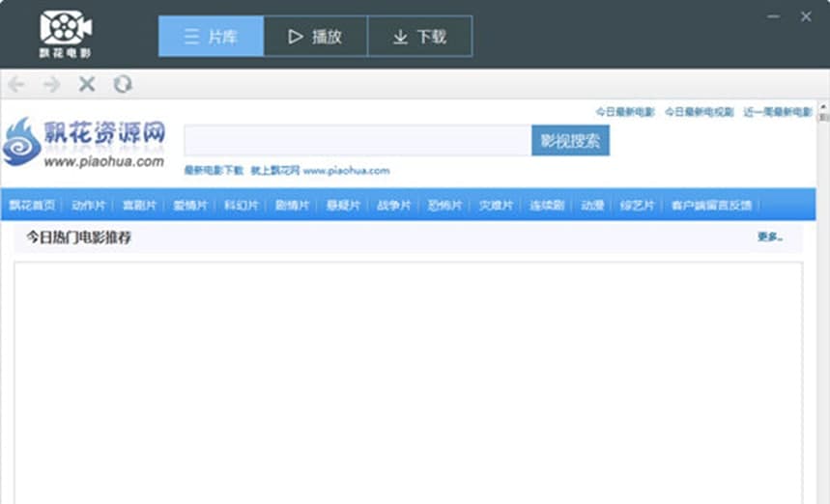Minimize the 飘花电影 window
Image resolution: width=830 pixels, height=504 pixels.
773,16
